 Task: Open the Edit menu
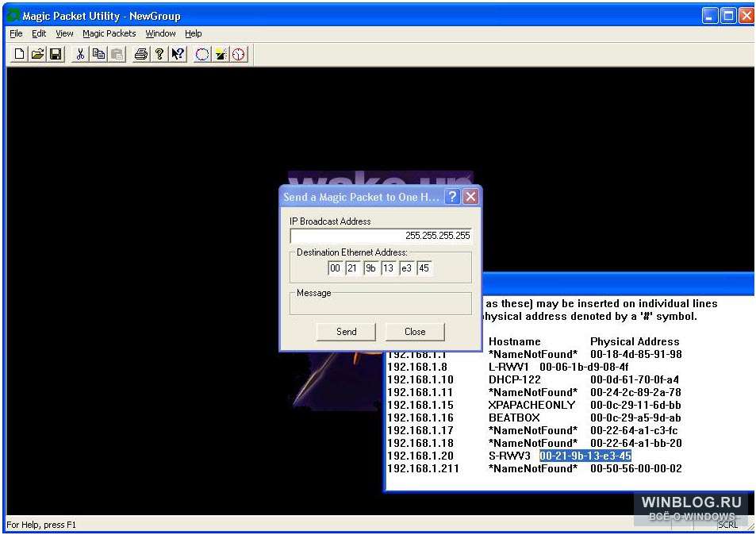(39, 33)
